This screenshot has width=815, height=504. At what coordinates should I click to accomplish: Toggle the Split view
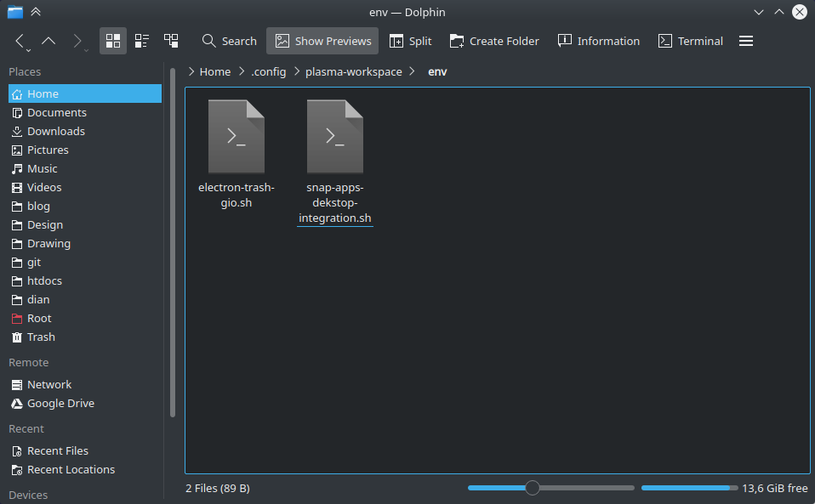click(410, 40)
